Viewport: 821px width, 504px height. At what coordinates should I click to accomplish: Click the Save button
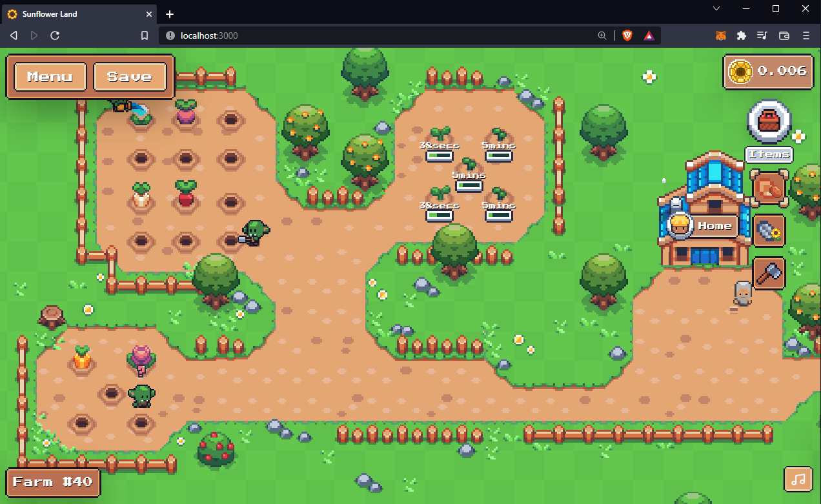130,77
